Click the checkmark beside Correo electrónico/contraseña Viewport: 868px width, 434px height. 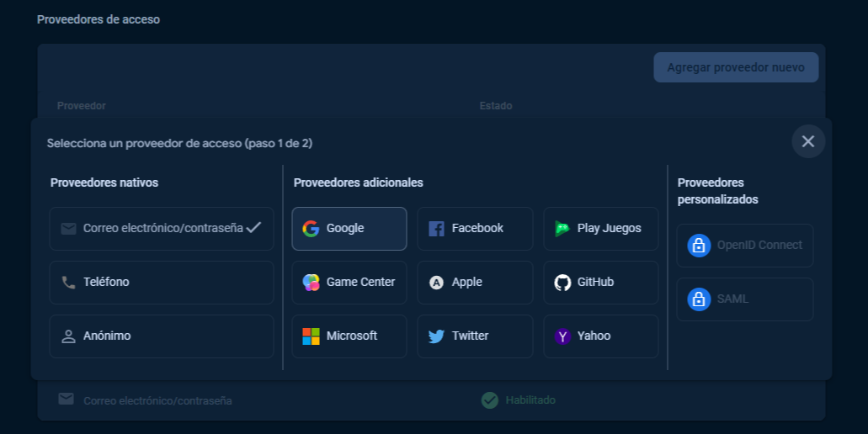point(254,227)
